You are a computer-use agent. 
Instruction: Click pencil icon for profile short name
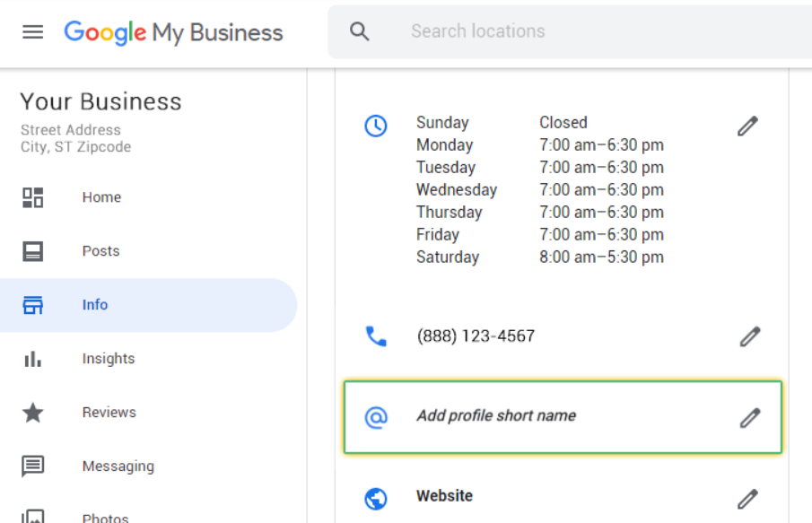pos(749,417)
